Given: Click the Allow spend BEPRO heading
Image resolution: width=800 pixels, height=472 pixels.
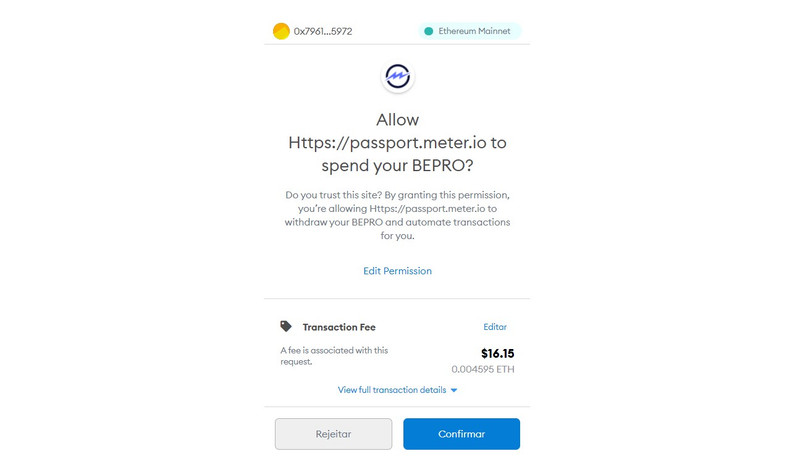Looking at the screenshot, I should point(398,142).
